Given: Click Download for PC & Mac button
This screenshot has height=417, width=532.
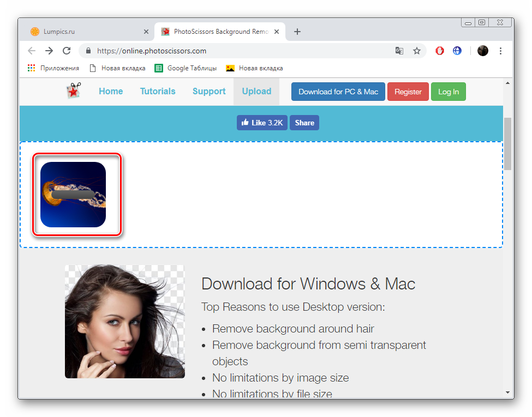Looking at the screenshot, I should coord(338,92).
